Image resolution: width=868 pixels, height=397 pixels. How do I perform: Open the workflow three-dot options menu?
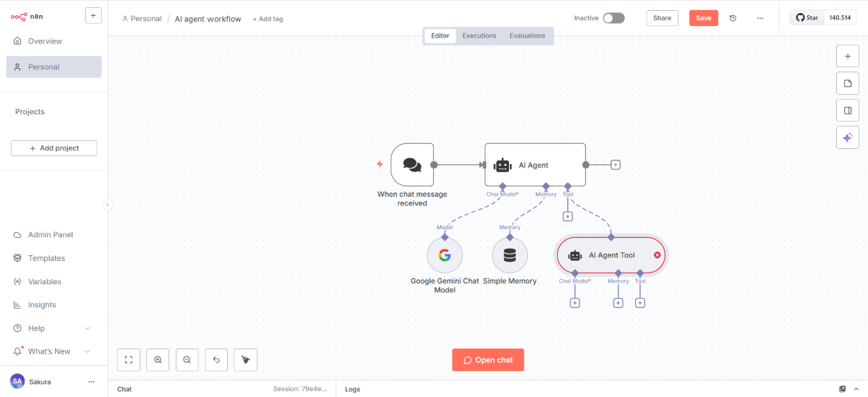(759, 18)
